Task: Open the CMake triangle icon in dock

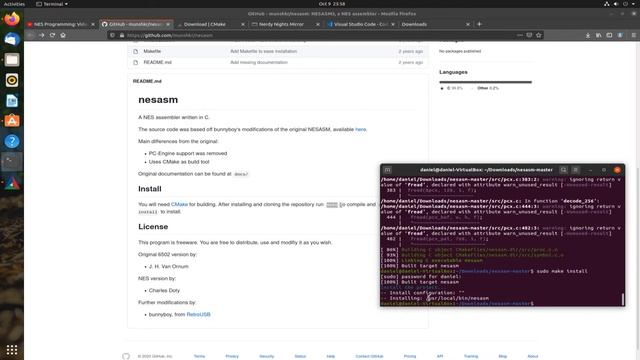Action: [x=12, y=183]
